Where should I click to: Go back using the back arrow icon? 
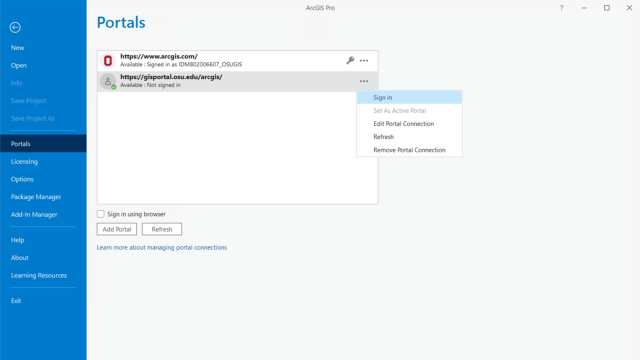(15, 27)
